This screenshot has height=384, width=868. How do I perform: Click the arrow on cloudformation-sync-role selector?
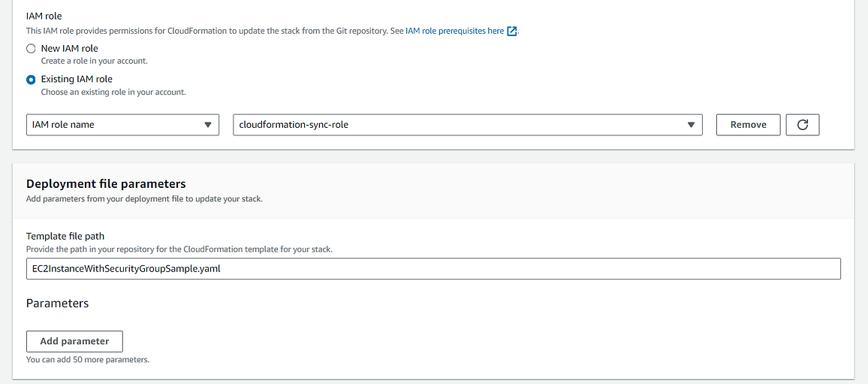point(691,125)
